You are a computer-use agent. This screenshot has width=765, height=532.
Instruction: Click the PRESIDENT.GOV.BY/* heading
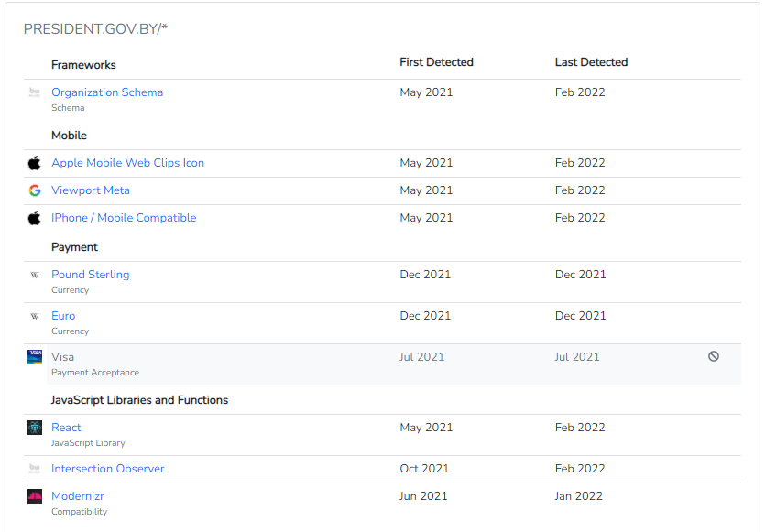click(x=95, y=29)
